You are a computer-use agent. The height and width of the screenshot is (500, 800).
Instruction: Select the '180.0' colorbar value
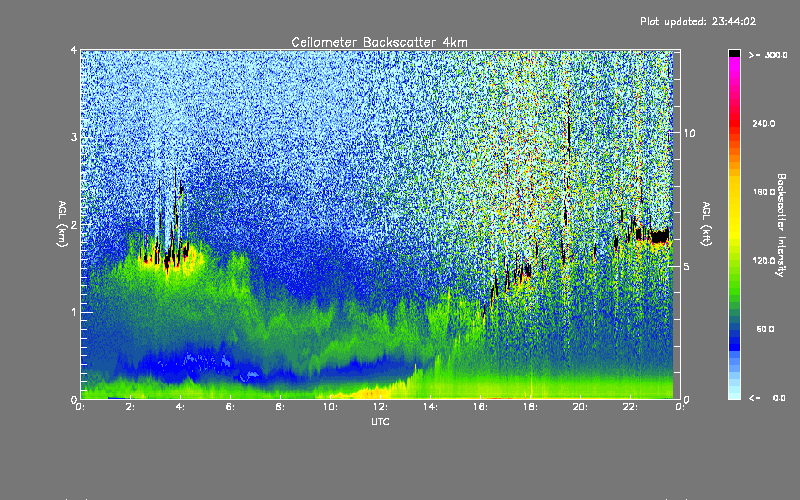coord(764,192)
